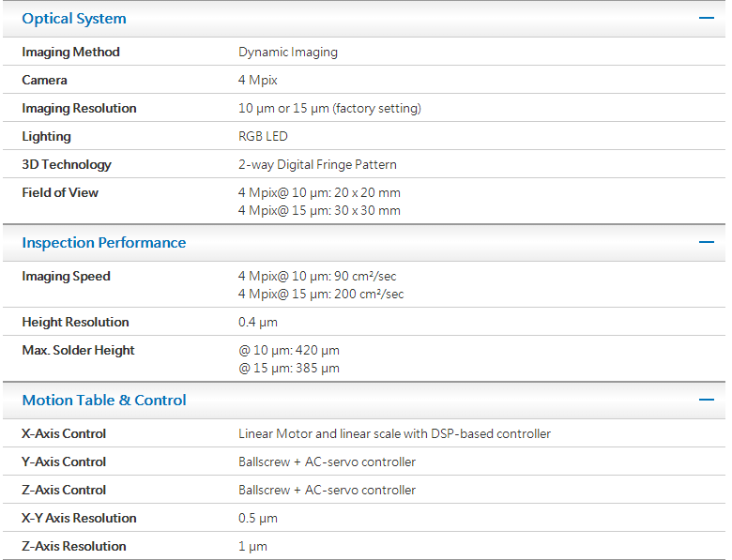
Task: Click the Y-Axis Control label
Action: click(x=64, y=462)
